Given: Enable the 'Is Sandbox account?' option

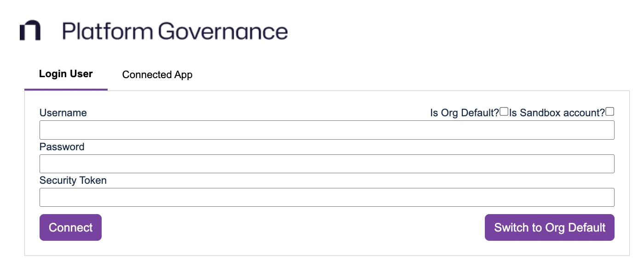Looking at the screenshot, I should (610, 111).
